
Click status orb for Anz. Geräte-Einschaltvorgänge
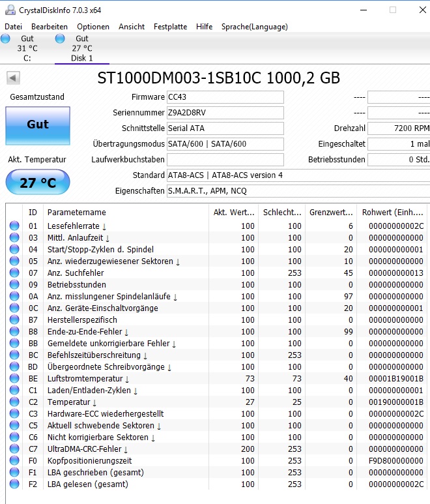click(x=14, y=308)
